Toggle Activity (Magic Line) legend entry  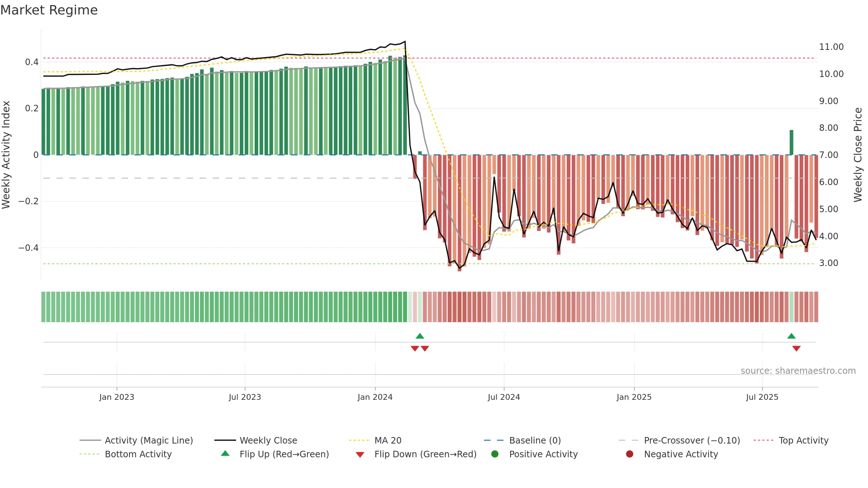click(x=136, y=440)
